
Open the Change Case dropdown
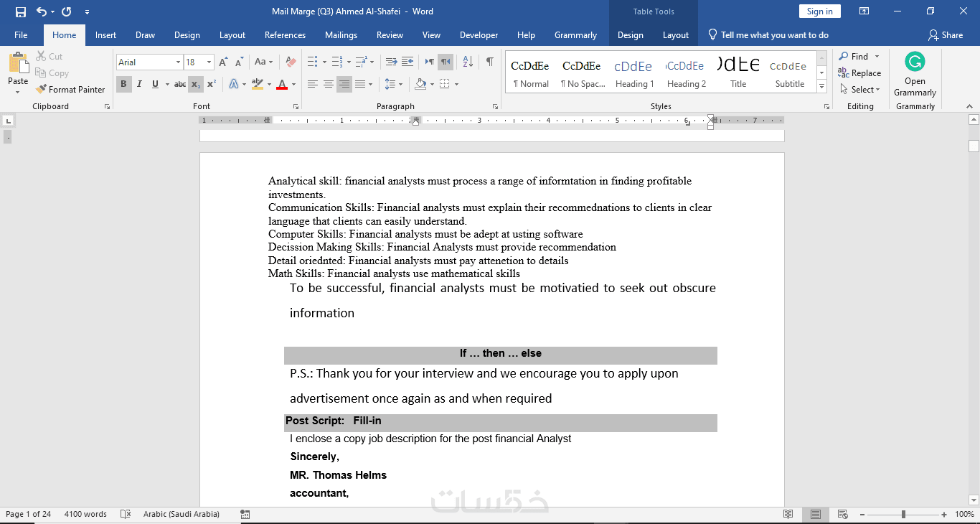point(263,62)
